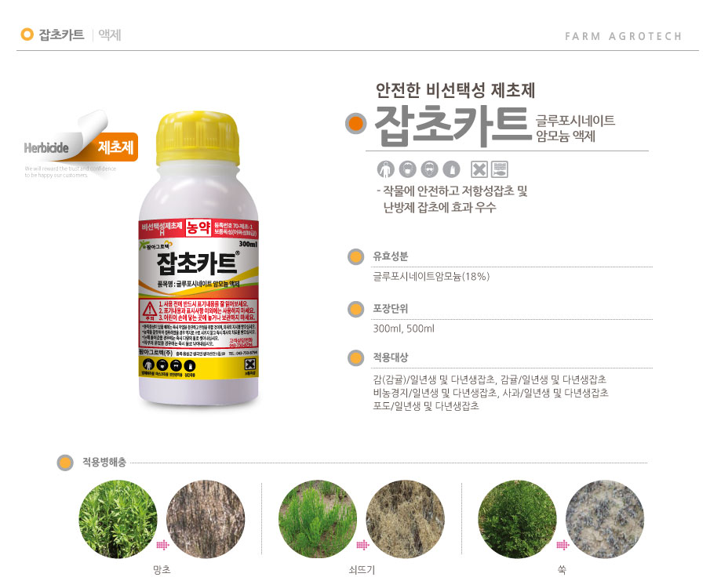Image resolution: width=710 pixels, height=588 pixels.
Task: Open the withered 망초 after-treatment thumbnail
Action: [206, 519]
